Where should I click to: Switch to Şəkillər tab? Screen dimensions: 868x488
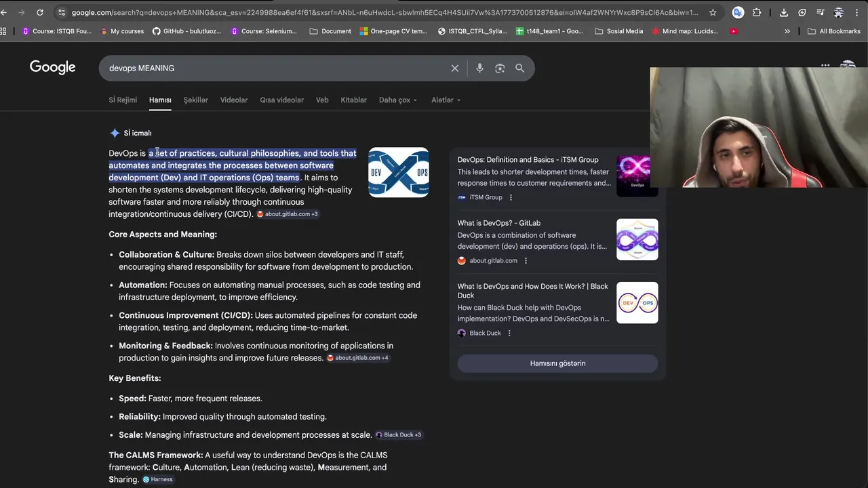pyautogui.click(x=195, y=100)
